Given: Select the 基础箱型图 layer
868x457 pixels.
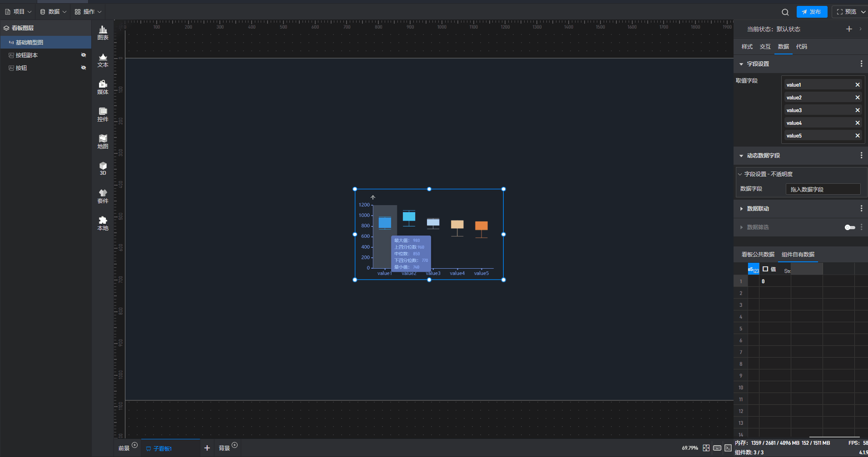Looking at the screenshot, I should click(30, 42).
